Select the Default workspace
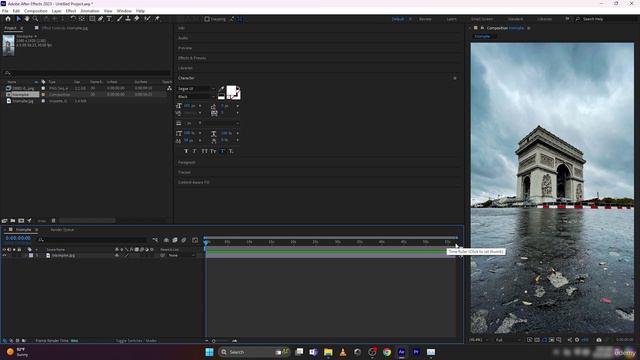 pyautogui.click(x=398, y=19)
